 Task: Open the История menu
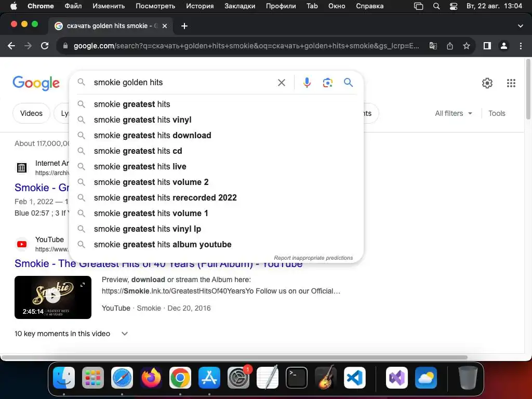200,6
